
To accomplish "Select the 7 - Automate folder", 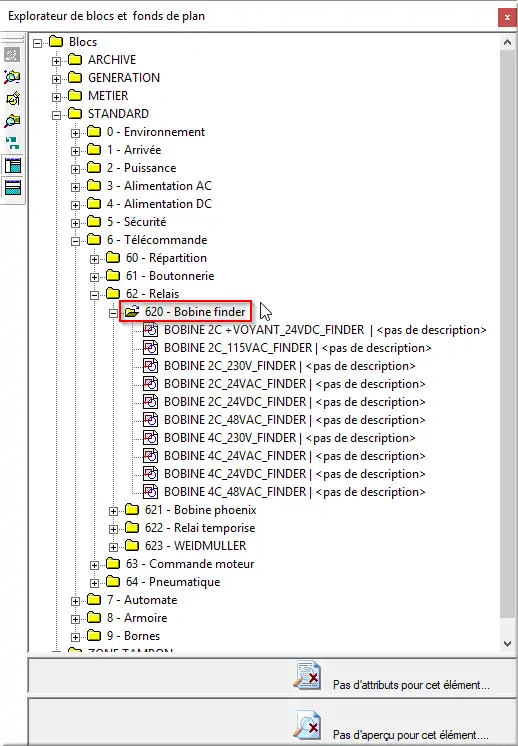I will [142, 600].
